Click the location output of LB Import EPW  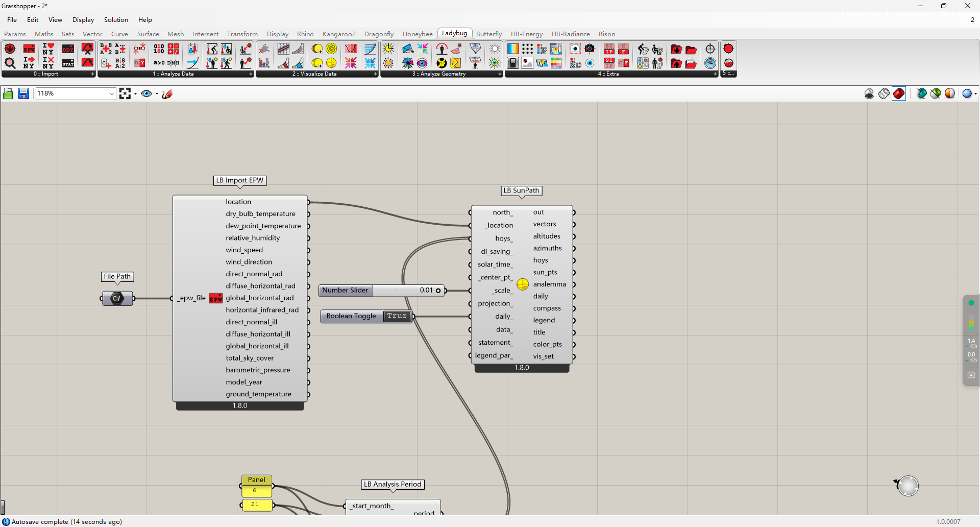point(238,202)
